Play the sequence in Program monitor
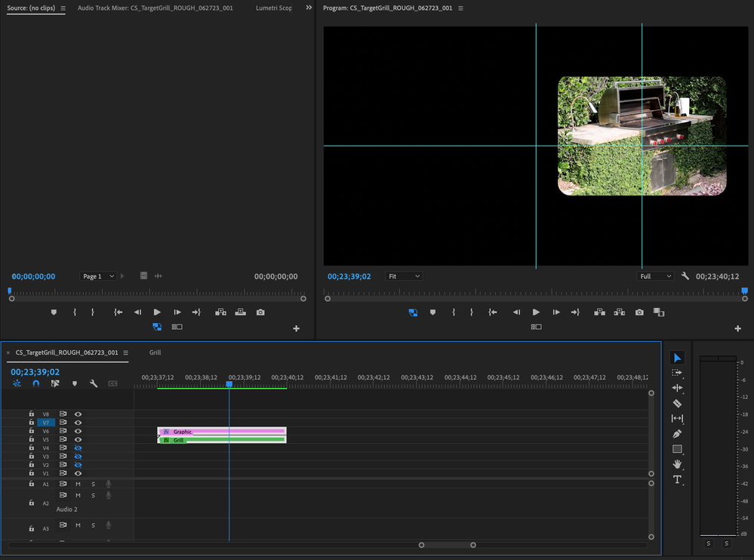 [x=536, y=312]
